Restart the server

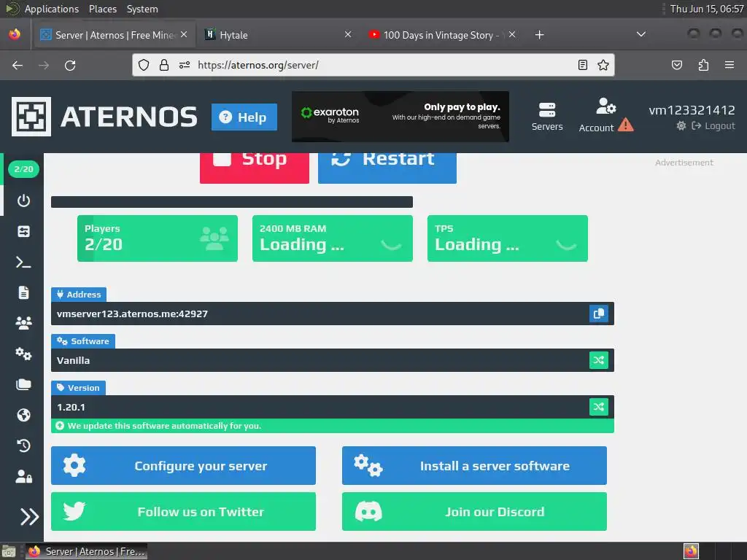tap(387, 168)
